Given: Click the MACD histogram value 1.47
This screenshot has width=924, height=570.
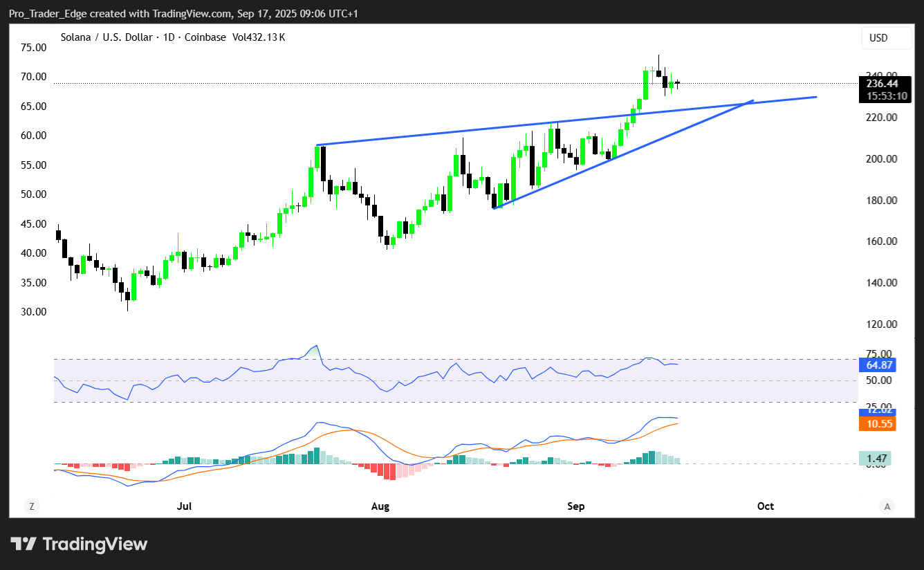Looking at the screenshot, I should [875, 458].
